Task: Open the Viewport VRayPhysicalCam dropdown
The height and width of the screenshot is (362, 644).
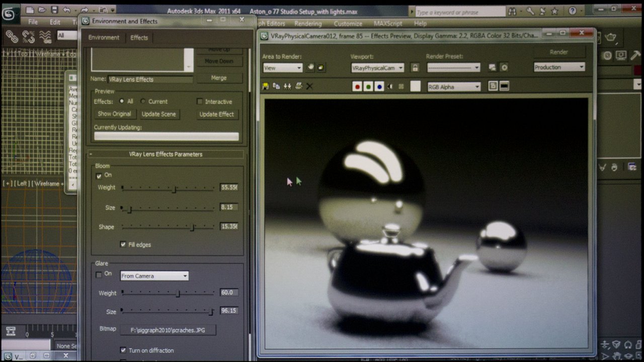Action: pos(377,68)
